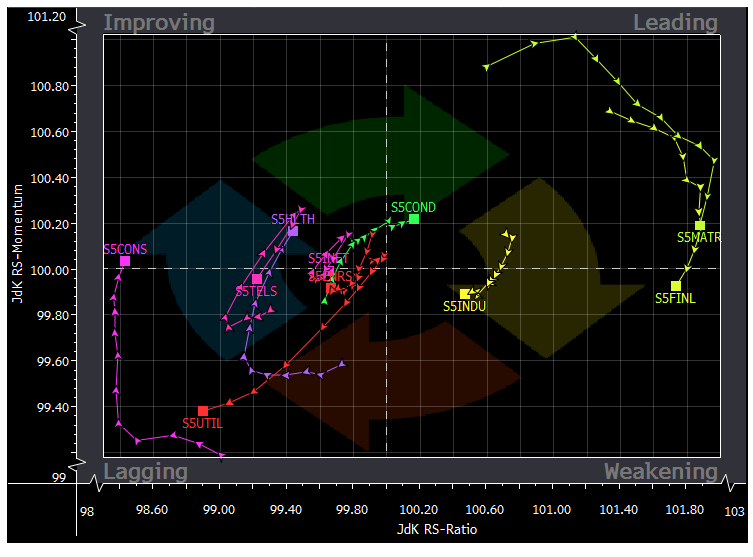Click the 99.80 momentum axis value

[x=52, y=316]
